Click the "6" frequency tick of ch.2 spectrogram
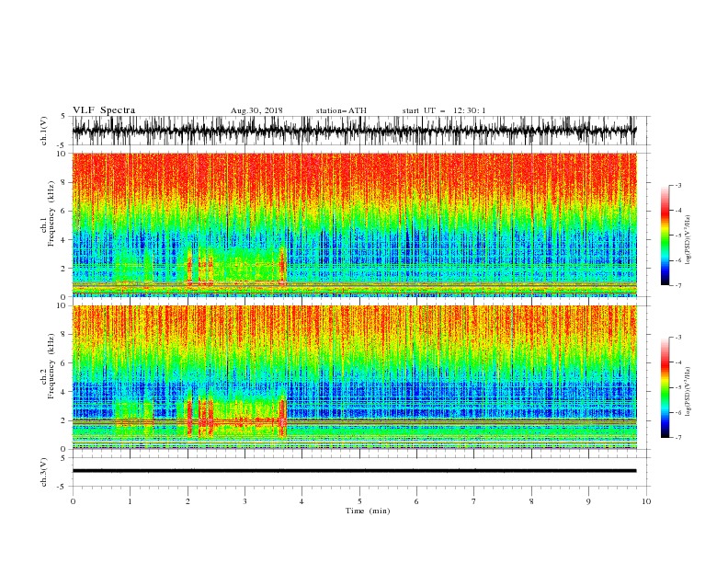728x563 pixels. [64, 363]
